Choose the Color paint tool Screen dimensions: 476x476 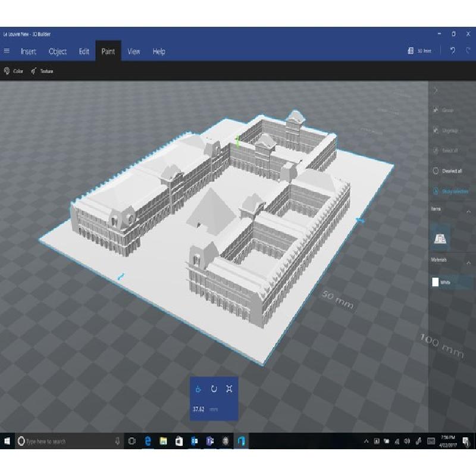(x=14, y=71)
